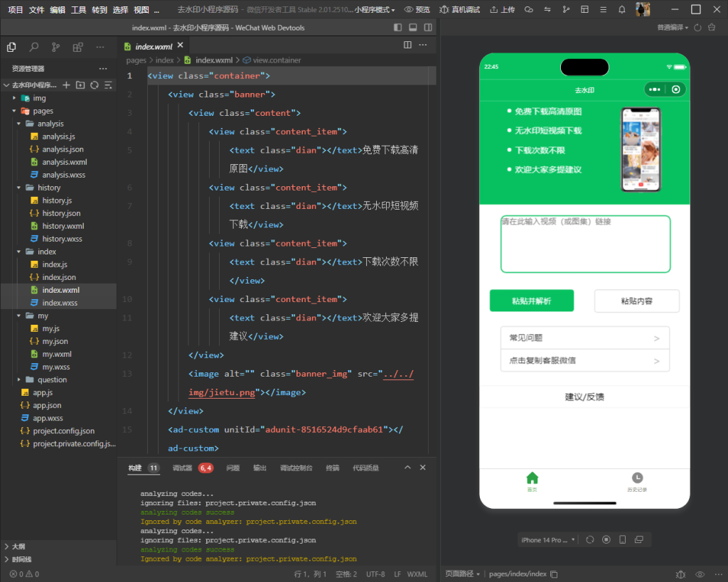
Task: Open the 项目 menu
Action: coord(16,10)
